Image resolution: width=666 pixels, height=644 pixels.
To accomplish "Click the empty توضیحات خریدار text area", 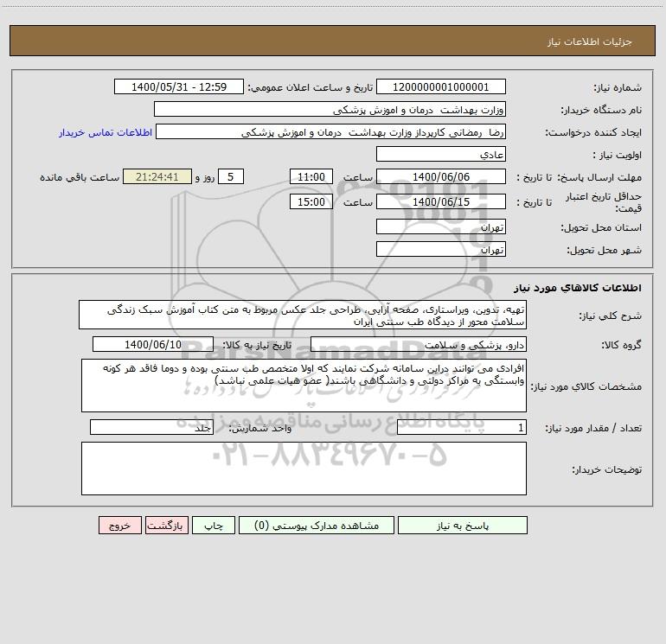I will click(304, 469).
